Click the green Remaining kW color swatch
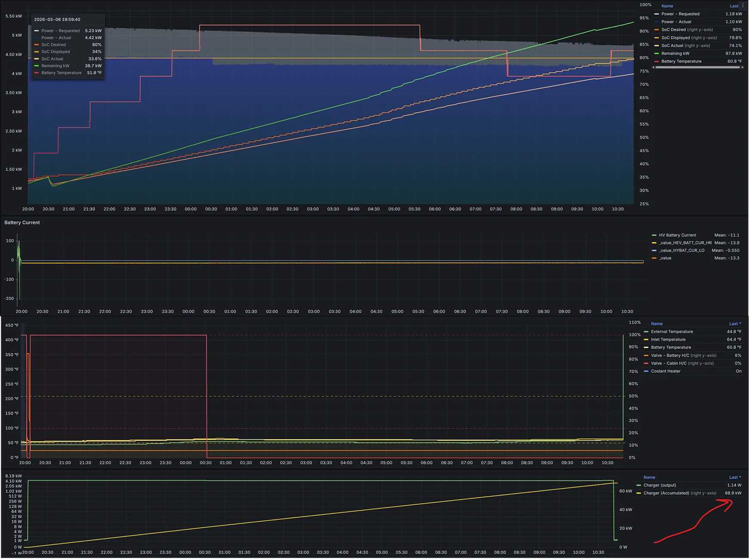749x560 pixels. coord(656,53)
